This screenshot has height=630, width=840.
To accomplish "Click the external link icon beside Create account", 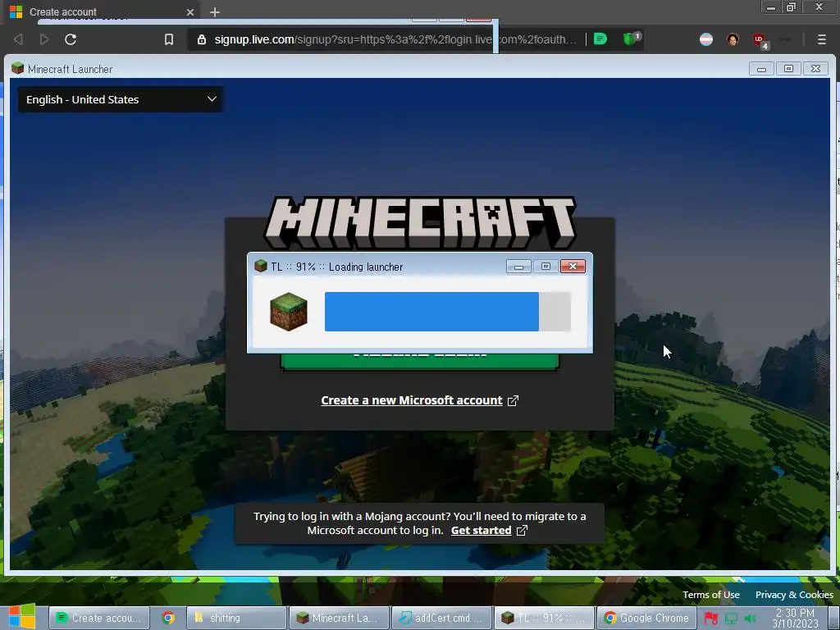I will (x=513, y=400).
